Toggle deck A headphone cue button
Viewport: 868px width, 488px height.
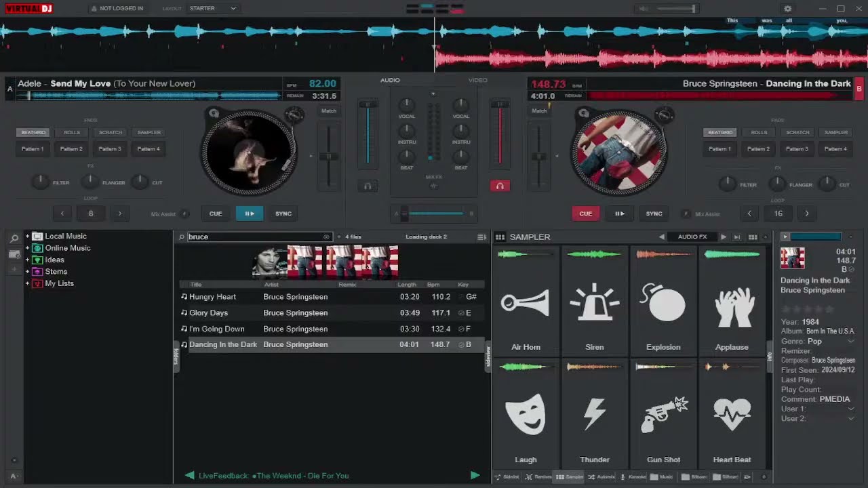(x=368, y=186)
